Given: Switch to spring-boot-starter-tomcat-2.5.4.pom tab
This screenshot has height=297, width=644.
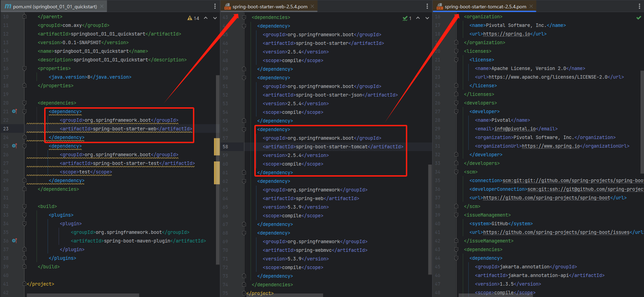Looking at the screenshot, I should pyautogui.click(x=485, y=7).
